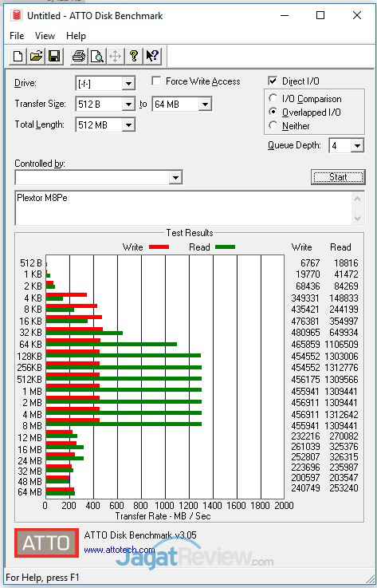Uncheck the Direct I/O checkbox

click(x=273, y=81)
